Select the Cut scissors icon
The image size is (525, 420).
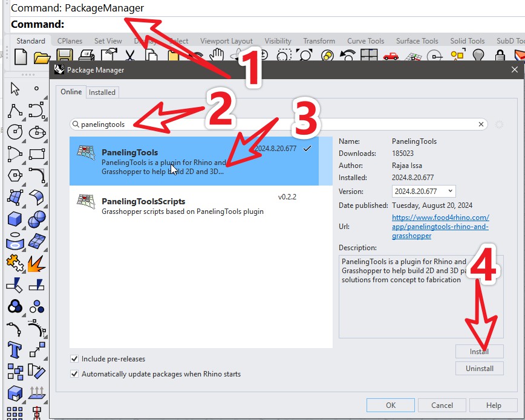[x=129, y=55]
